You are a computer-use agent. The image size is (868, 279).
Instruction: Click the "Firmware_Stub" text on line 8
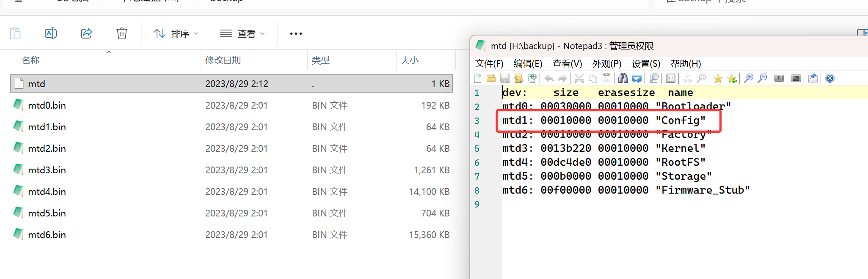tap(703, 190)
